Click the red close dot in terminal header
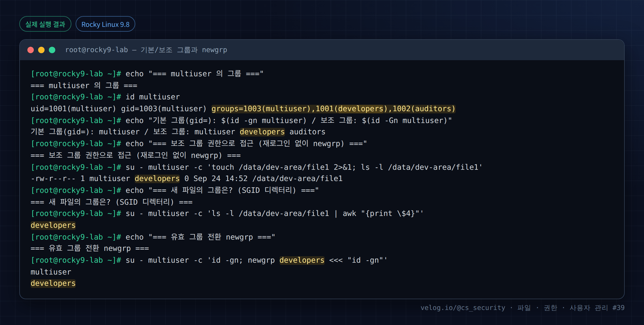Viewport: 644px width, 325px height. click(x=31, y=50)
